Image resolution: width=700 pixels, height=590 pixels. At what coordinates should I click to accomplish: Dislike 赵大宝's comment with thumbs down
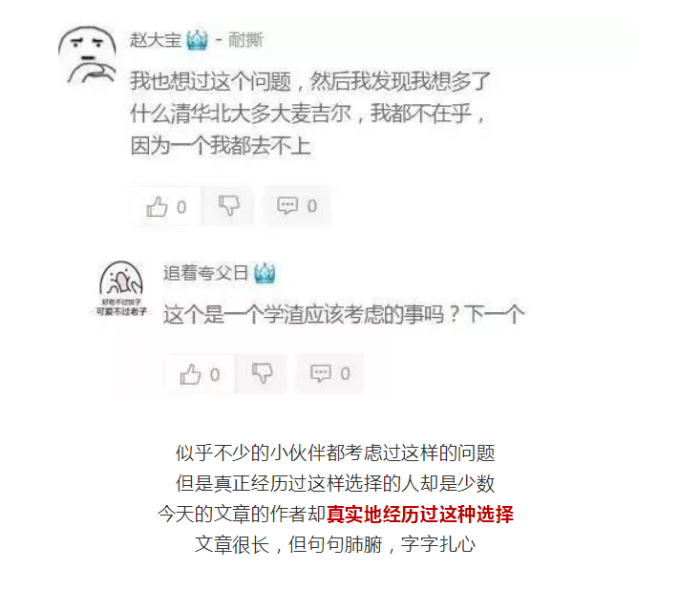tap(229, 206)
